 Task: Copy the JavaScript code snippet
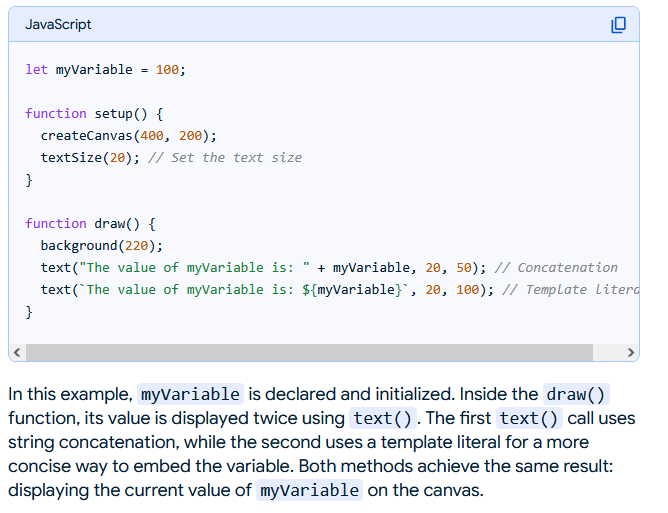pyautogui.click(x=618, y=24)
